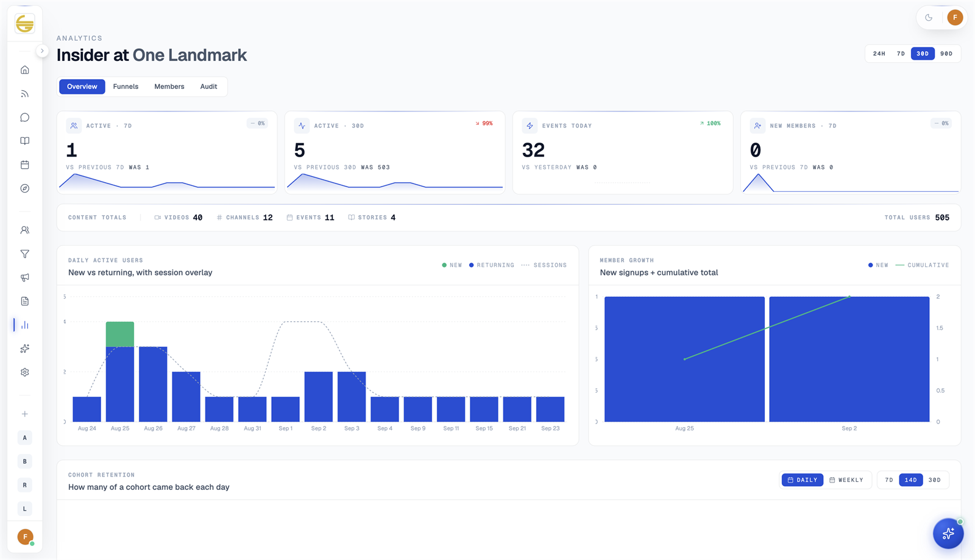Viewport: 975px width, 560px height.
Task: Open the Home icon in sidebar
Action: pos(25,70)
